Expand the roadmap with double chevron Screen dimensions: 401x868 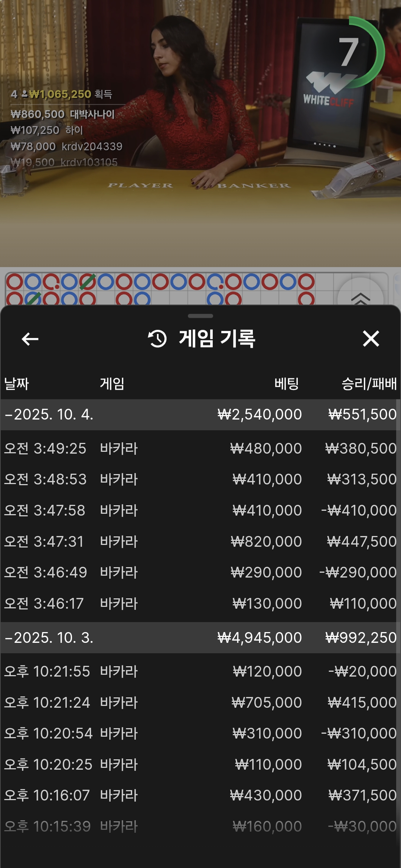(360, 297)
